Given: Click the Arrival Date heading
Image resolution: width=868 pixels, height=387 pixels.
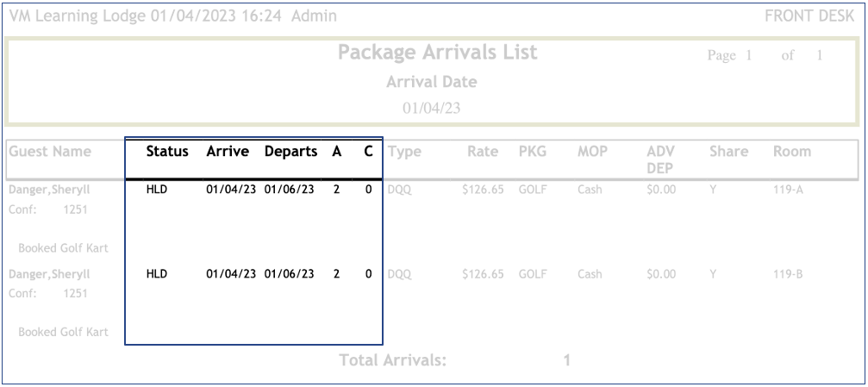Looking at the screenshot, I should click(x=431, y=83).
